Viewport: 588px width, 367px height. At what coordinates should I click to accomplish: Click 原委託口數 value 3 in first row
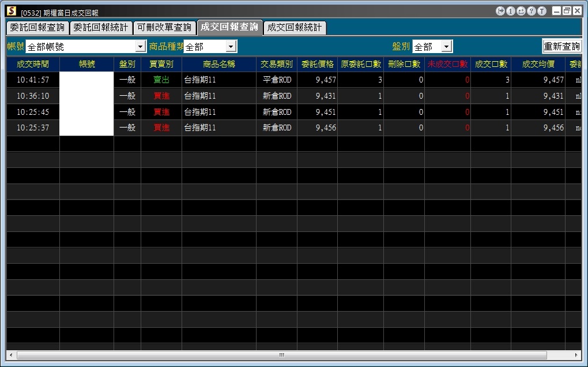click(361, 80)
